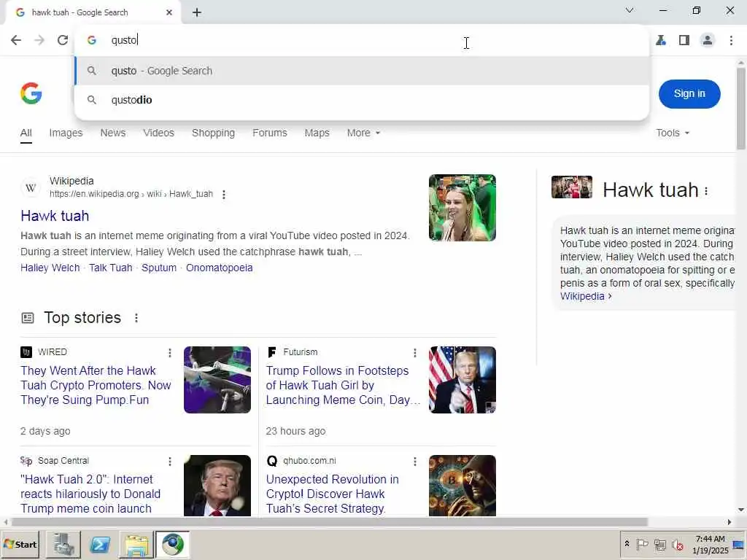Open Server Manager from the taskbar
747x560 pixels.
(x=63, y=544)
